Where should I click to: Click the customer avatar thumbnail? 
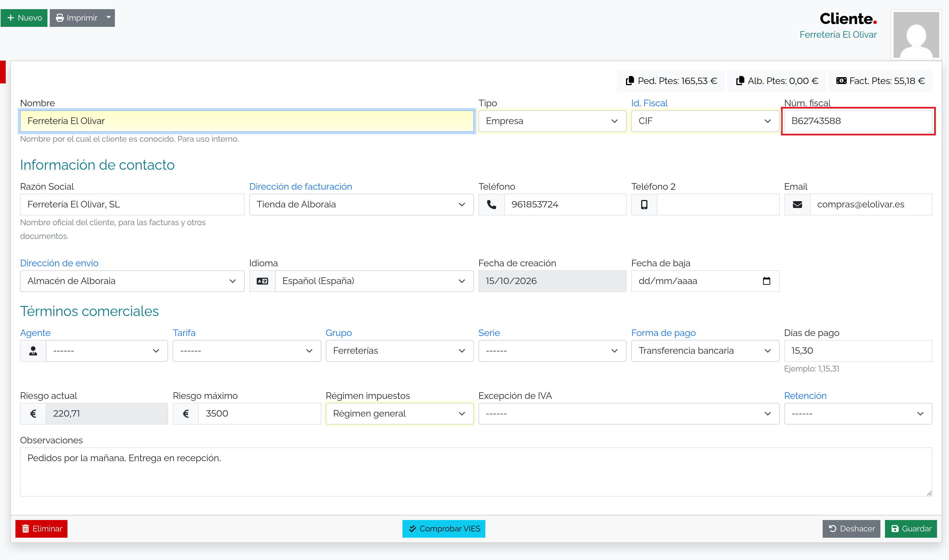916,35
